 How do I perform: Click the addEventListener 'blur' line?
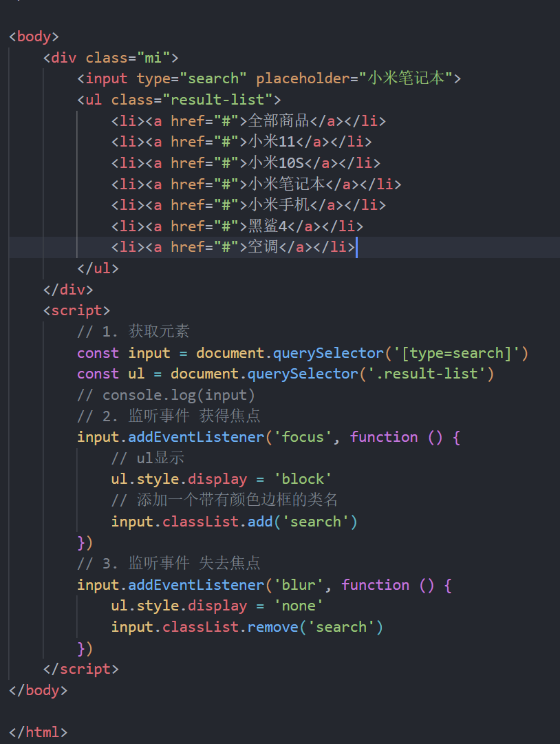tap(264, 584)
